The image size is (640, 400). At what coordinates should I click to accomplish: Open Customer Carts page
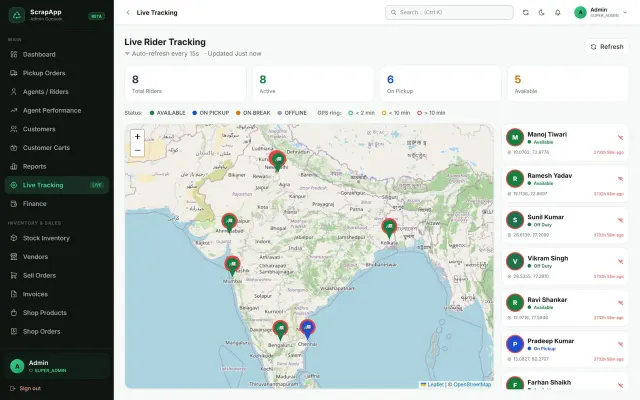57,148
